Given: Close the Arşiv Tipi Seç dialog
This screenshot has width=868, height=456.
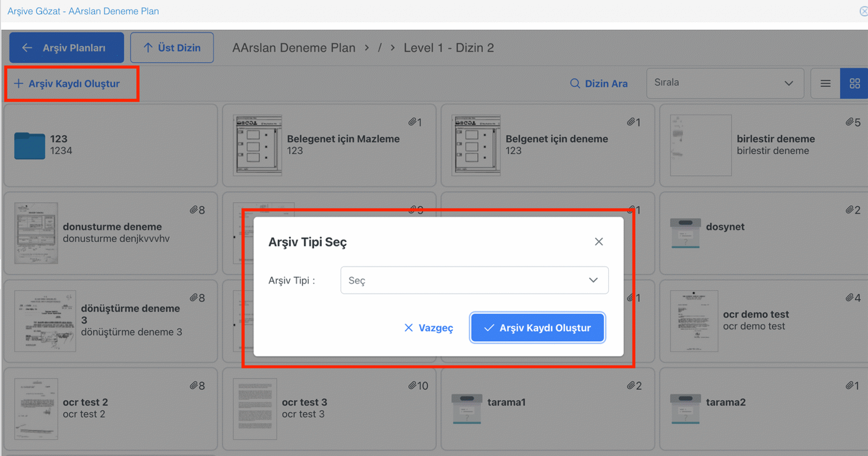Looking at the screenshot, I should (x=599, y=242).
